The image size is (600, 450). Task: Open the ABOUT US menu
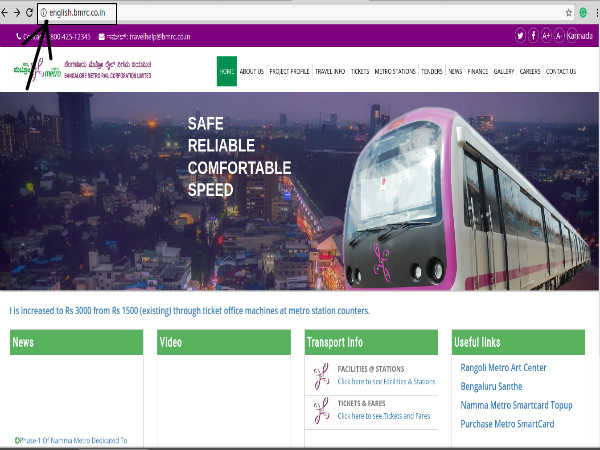point(252,72)
